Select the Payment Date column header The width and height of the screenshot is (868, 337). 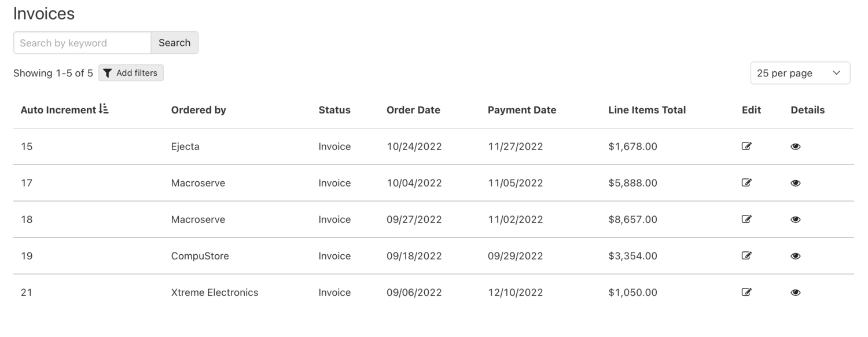click(521, 109)
